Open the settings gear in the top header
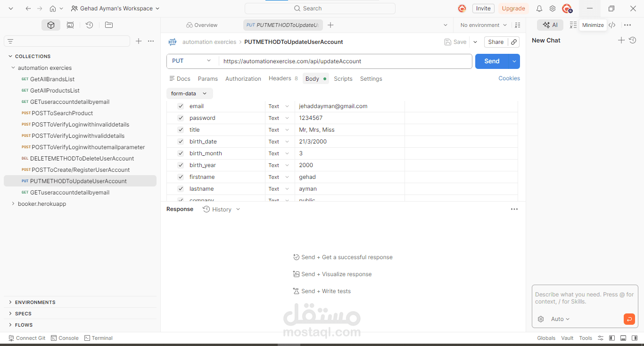Viewport: 644px width, 346px height. point(553,8)
